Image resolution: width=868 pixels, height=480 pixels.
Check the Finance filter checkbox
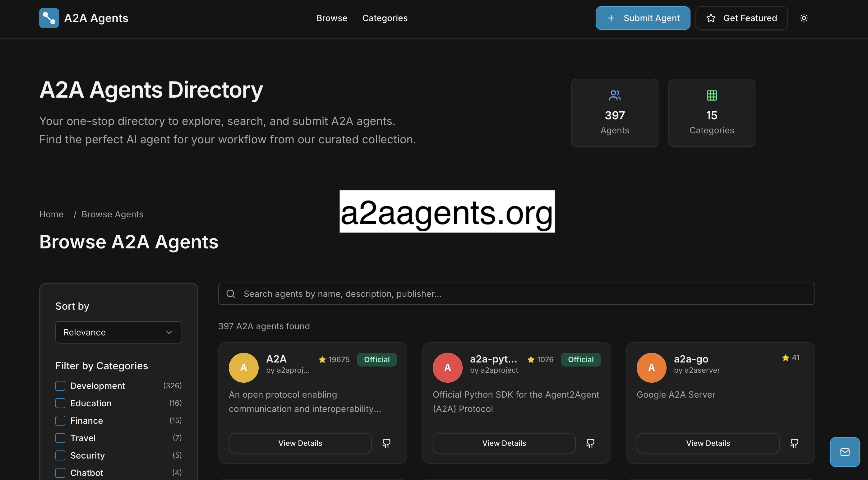[60, 420]
